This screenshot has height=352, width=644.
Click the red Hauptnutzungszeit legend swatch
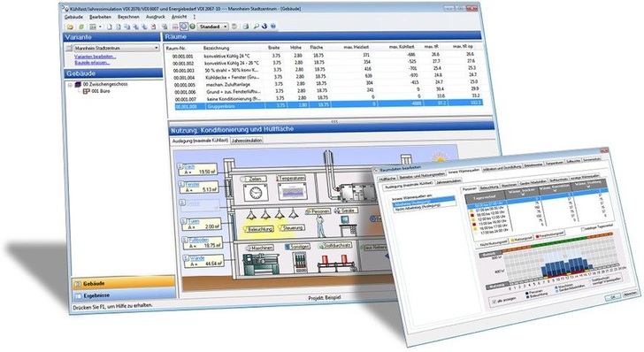(x=536, y=236)
